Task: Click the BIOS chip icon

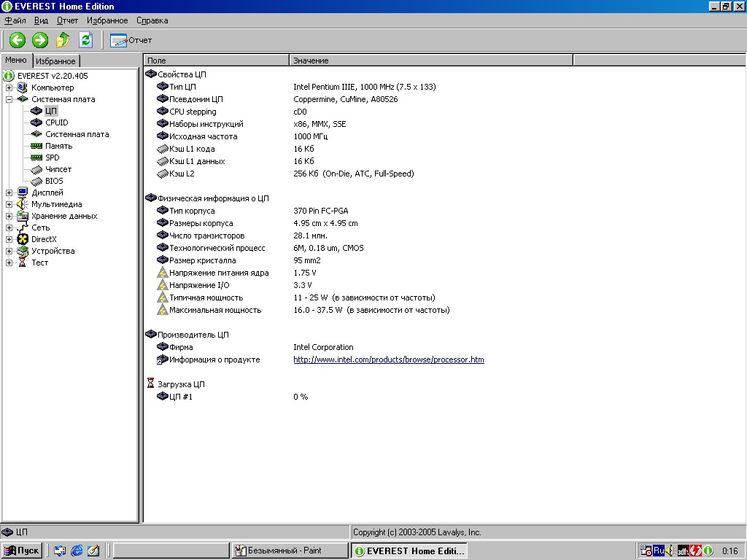Action: 36,181
